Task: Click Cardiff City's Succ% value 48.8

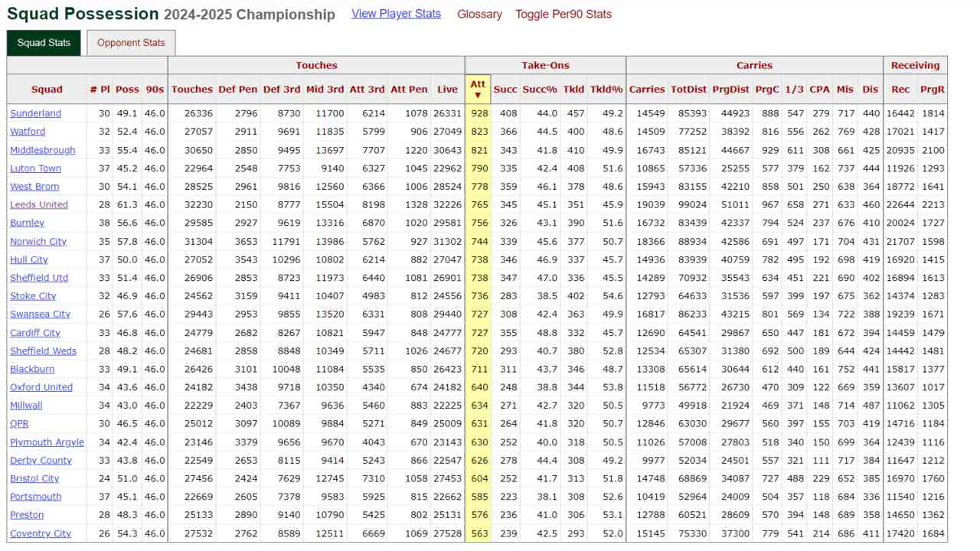Action: tap(547, 333)
